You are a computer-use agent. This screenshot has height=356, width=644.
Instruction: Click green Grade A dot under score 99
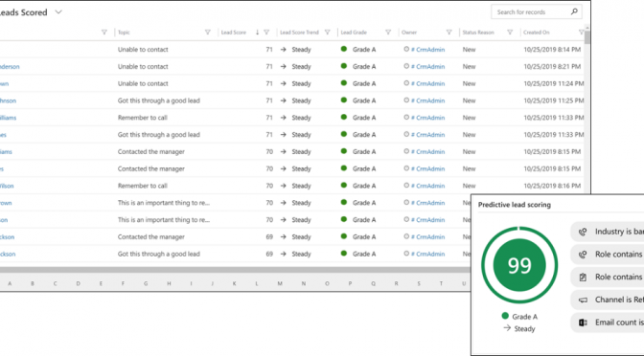tap(505, 316)
